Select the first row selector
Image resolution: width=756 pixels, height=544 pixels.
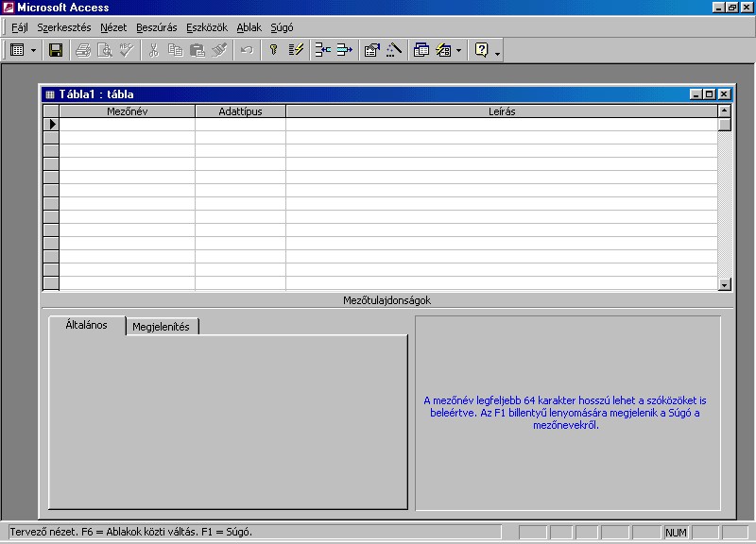click(50, 124)
